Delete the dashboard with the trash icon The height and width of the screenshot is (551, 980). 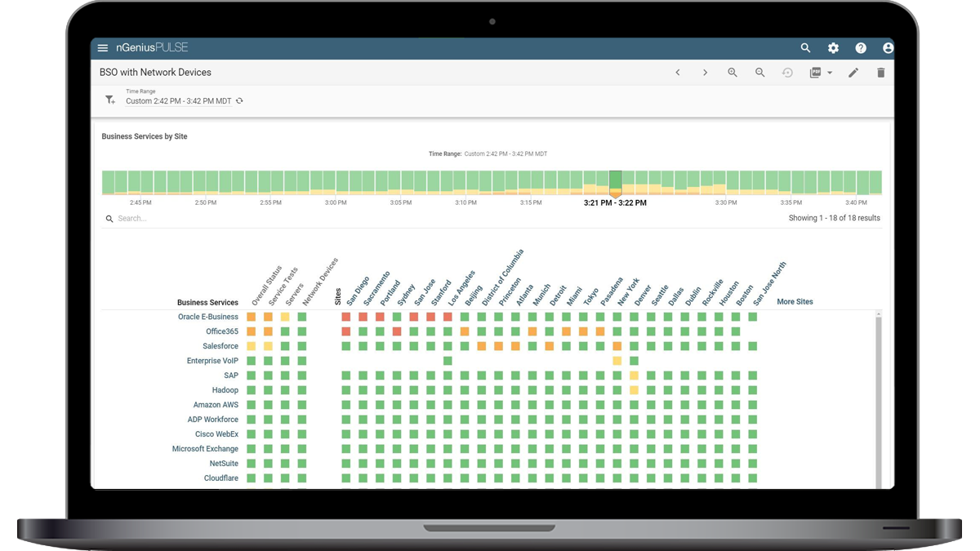(880, 73)
